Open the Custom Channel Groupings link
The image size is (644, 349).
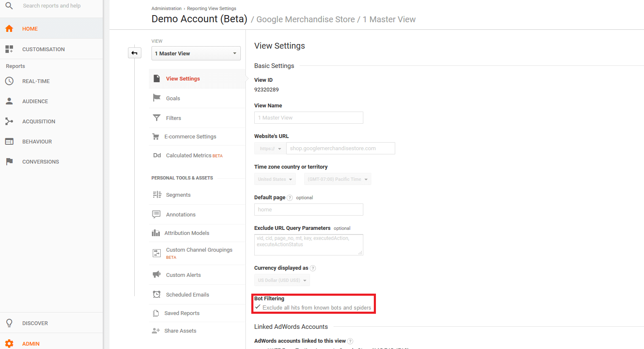click(199, 250)
